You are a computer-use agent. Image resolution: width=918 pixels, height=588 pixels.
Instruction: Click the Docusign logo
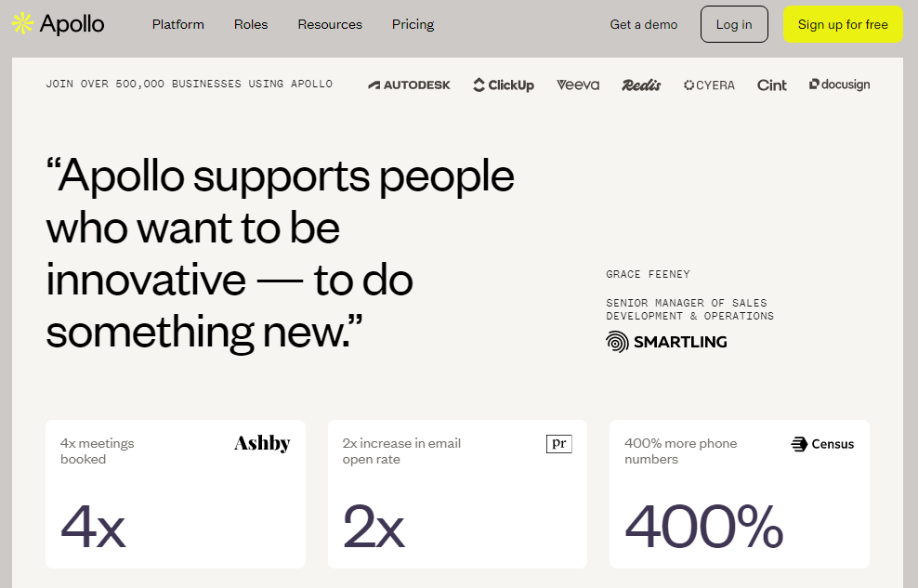coord(840,85)
